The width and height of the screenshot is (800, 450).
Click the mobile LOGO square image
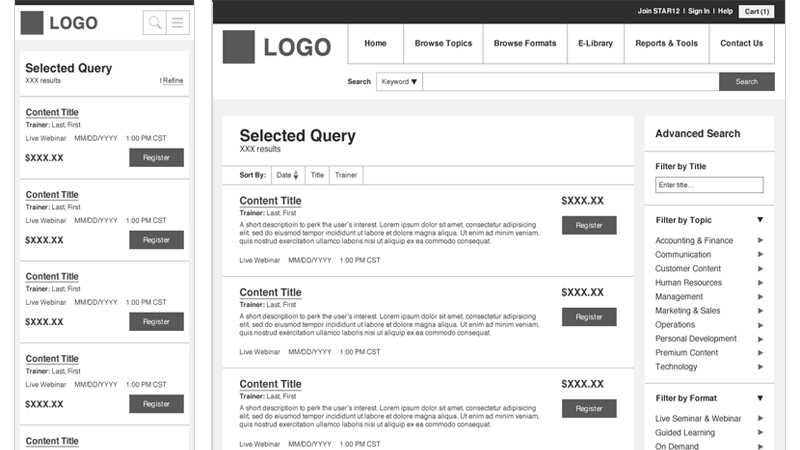tap(32, 23)
